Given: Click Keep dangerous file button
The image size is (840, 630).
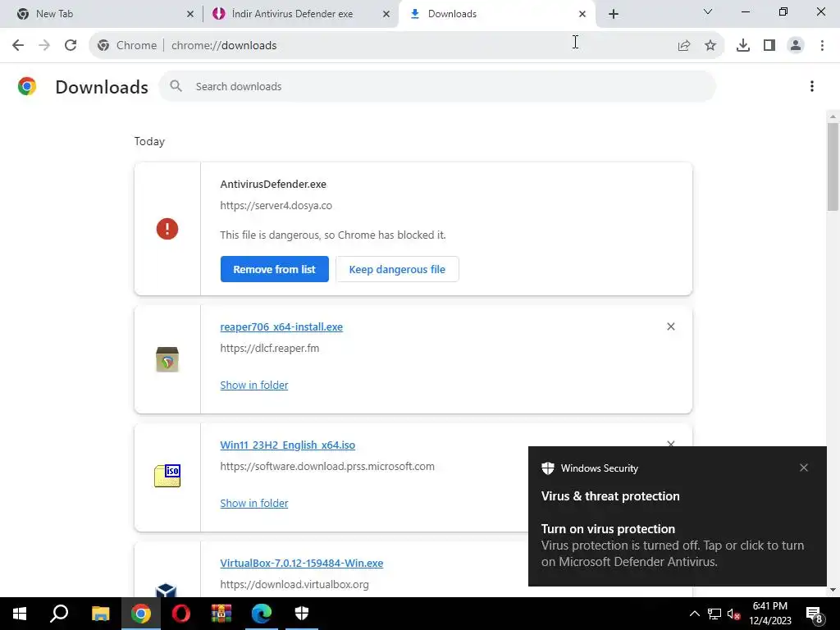Looking at the screenshot, I should tap(397, 269).
